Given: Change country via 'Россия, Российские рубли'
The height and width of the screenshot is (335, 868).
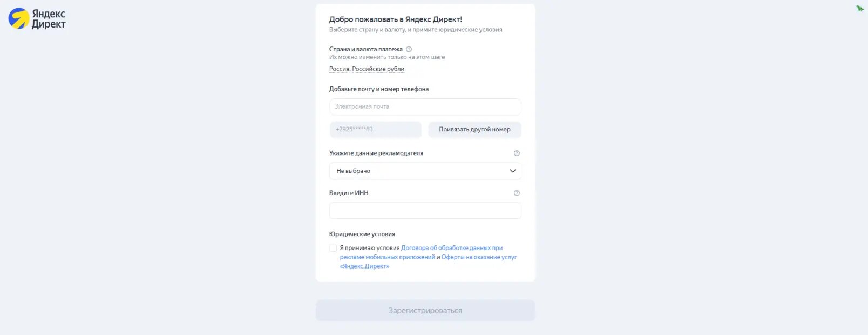Looking at the screenshot, I should click(367, 69).
